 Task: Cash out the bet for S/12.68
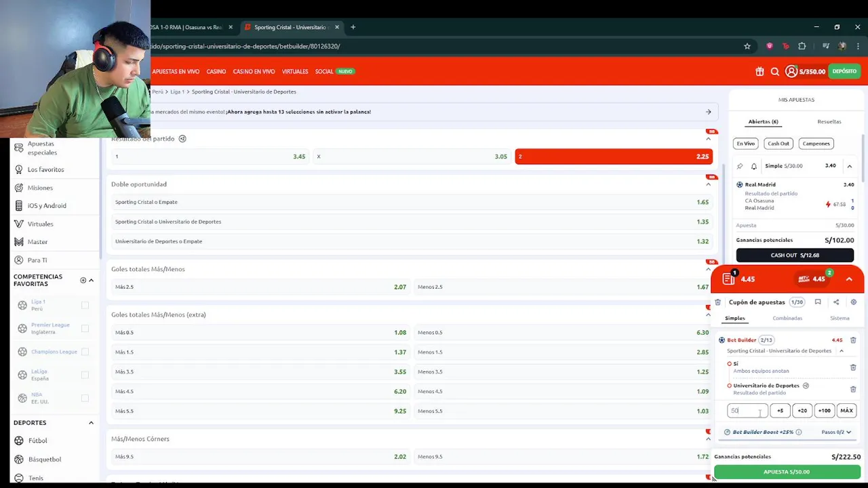795,256
